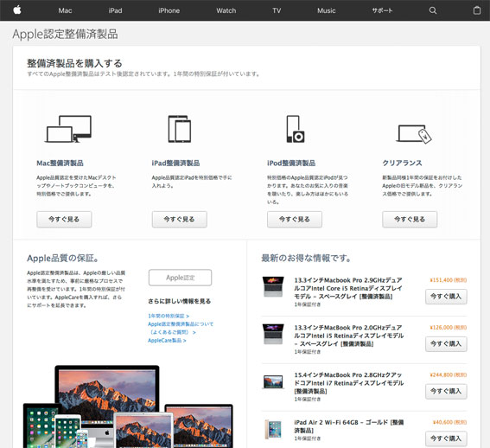Open the Watch menu item
Screen dimensions: 490x448
tap(226, 10)
